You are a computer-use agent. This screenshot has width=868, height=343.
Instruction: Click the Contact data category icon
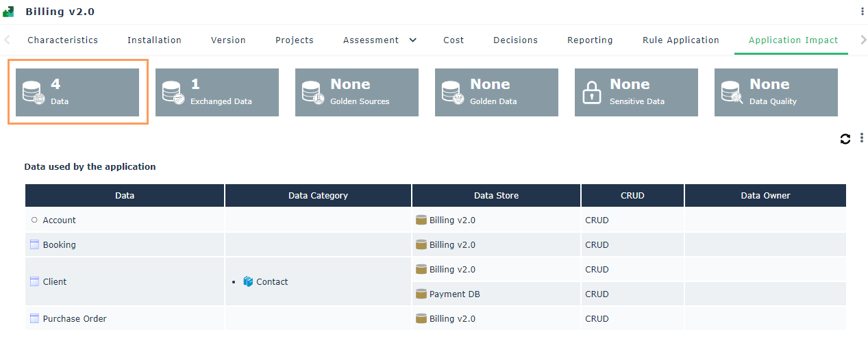point(248,281)
